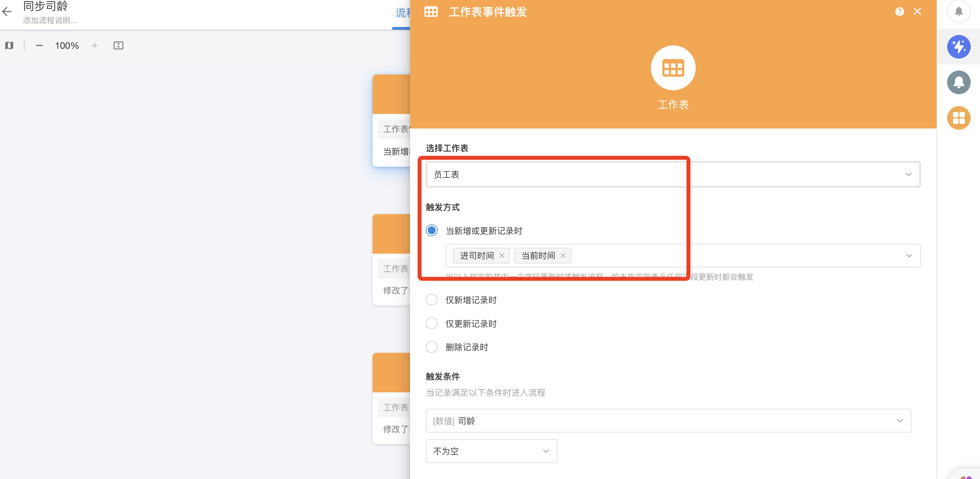Click the 添加流程说明 description field
This screenshot has height=479, width=980.
pos(50,20)
